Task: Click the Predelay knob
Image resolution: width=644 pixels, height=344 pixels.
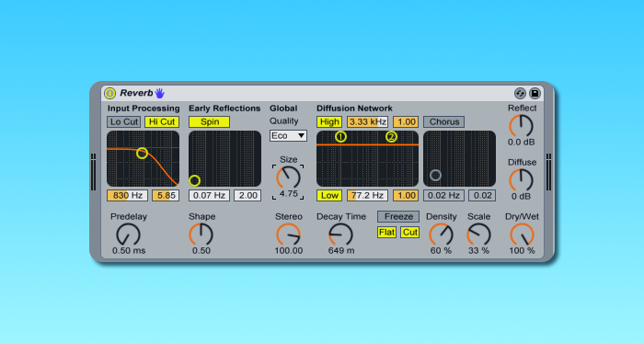Action: coord(128,235)
